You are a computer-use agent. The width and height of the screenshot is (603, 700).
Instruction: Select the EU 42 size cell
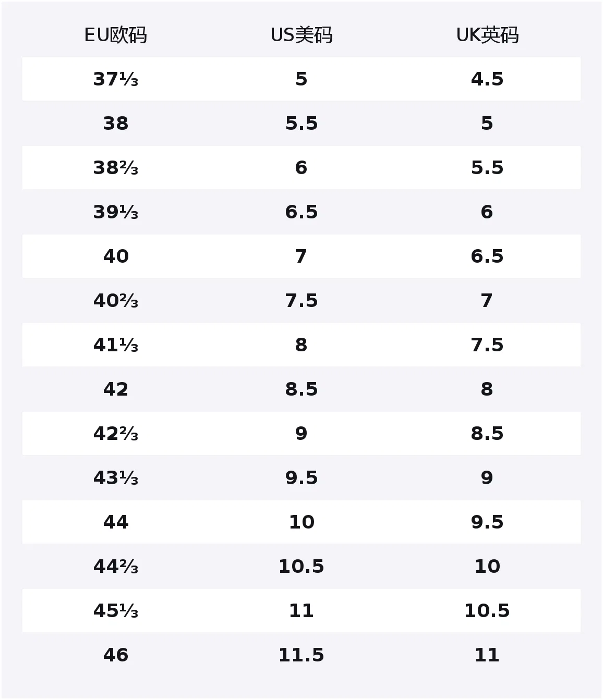click(115, 389)
